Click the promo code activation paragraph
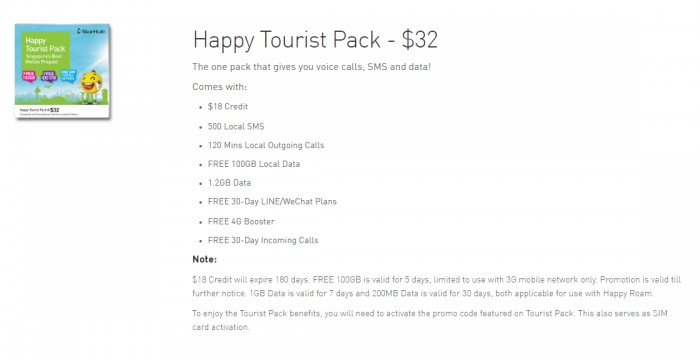This screenshot has width=700, height=360. 430,320
